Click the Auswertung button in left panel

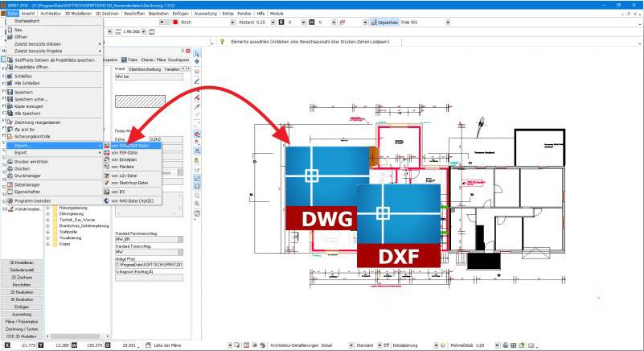pos(22,313)
